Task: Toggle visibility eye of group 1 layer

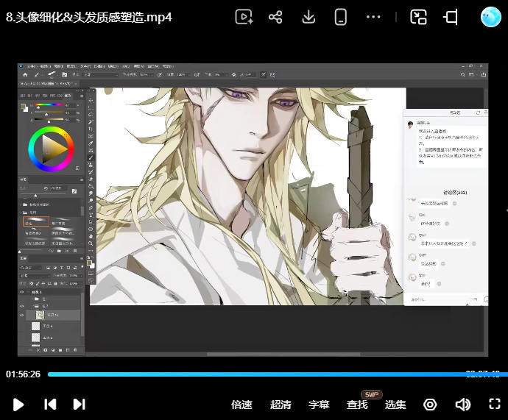Action: [22, 292]
